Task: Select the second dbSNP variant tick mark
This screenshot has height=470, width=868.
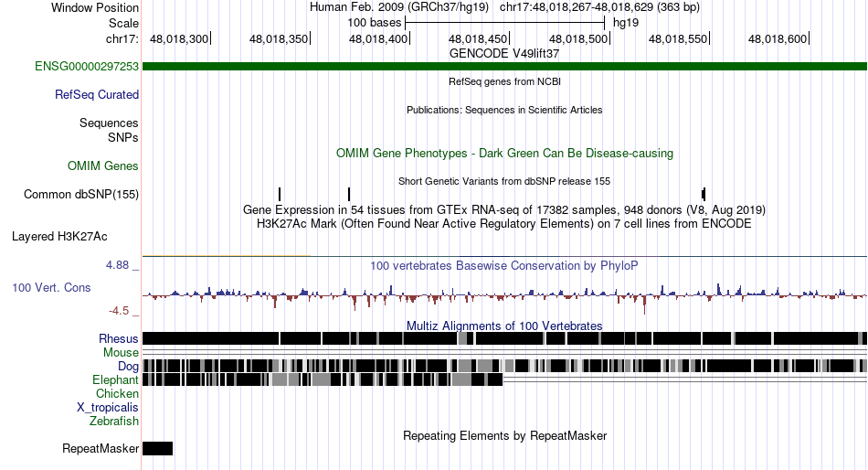Action: 349,194
